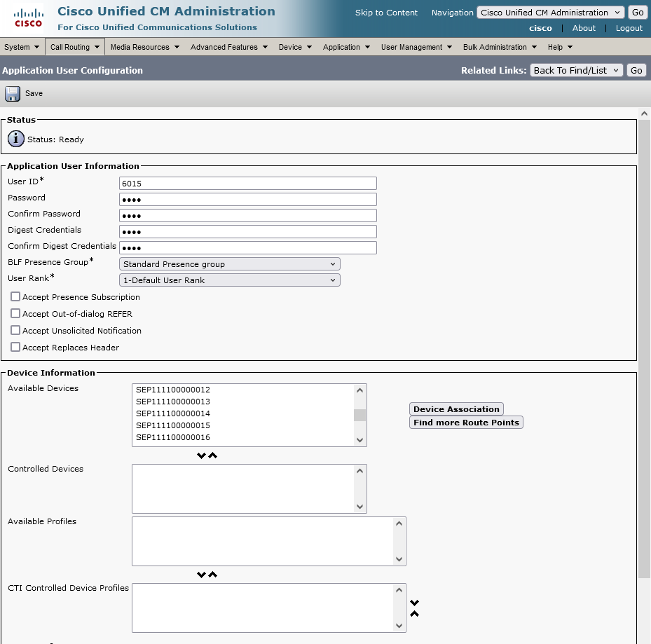Open Related Links dropdown
The width and height of the screenshot is (651, 644).
click(x=576, y=70)
